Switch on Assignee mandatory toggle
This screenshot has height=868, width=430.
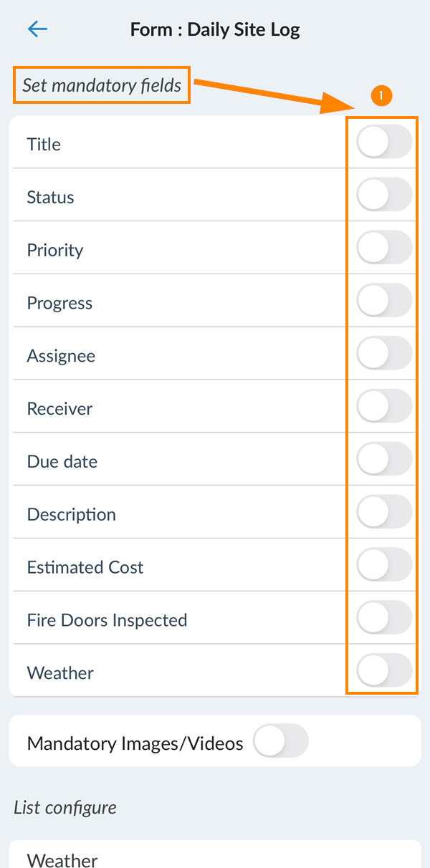pyautogui.click(x=384, y=354)
